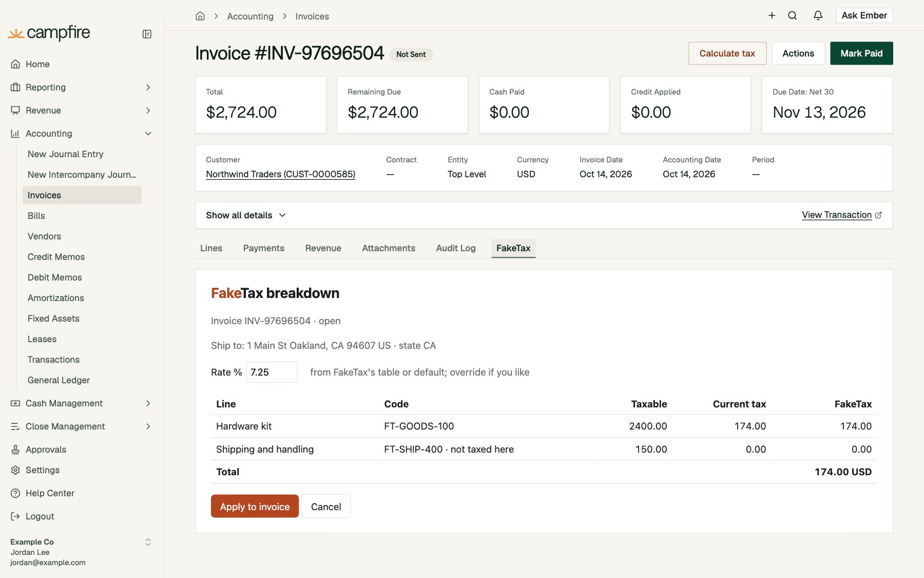The width and height of the screenshot is (924, 578).
Task: Click Apply to invoice button
Action: [255, 507]
